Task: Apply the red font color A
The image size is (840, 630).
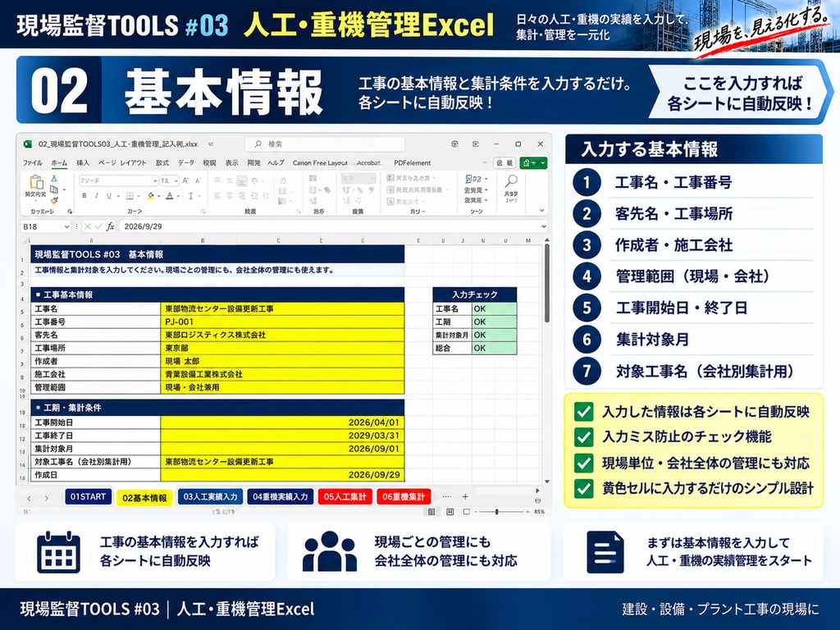Action: coord(169,196)
